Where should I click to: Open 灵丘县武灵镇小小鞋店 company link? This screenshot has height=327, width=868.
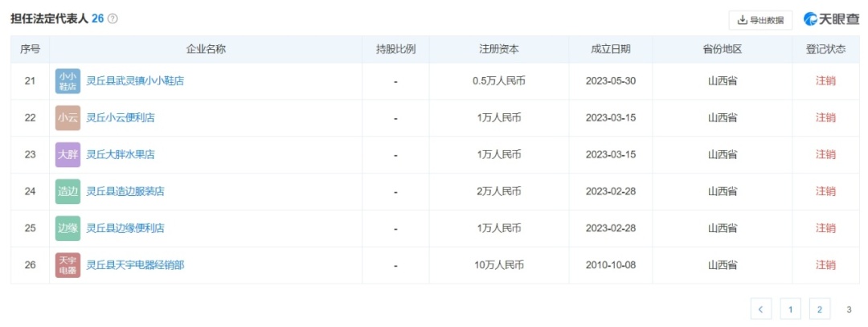(x=136, y=81)
